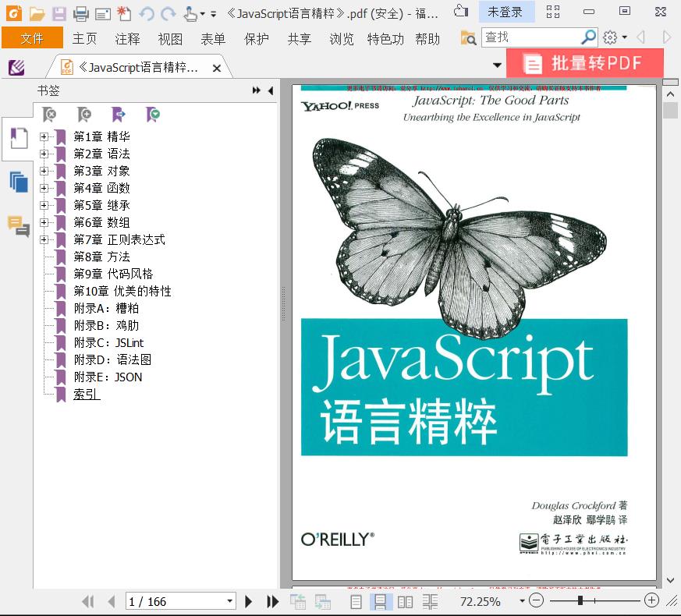Go to the next page button
This screenshot has height=616, width=681.
click(x=248, y=601)
